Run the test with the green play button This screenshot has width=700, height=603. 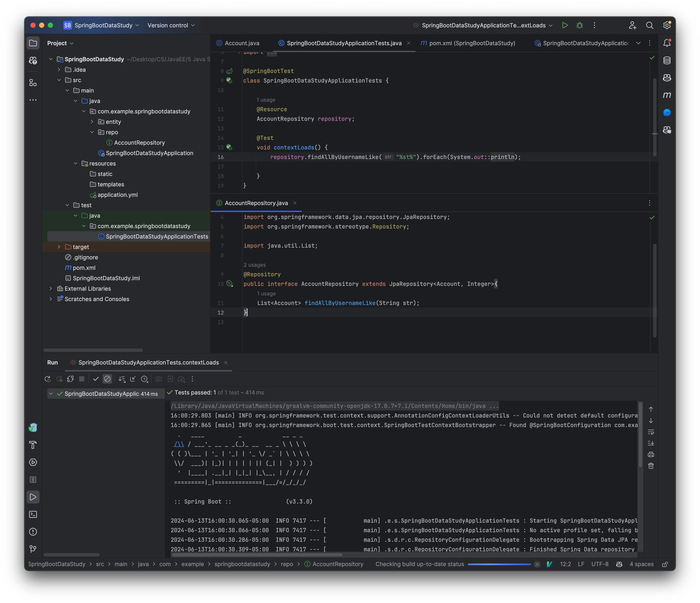[x=565, y=25]
